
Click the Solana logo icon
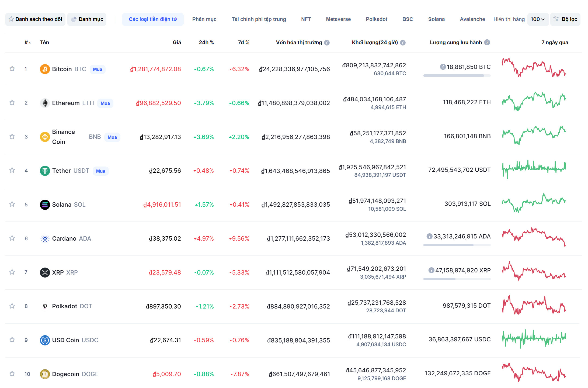pos(45,205)
